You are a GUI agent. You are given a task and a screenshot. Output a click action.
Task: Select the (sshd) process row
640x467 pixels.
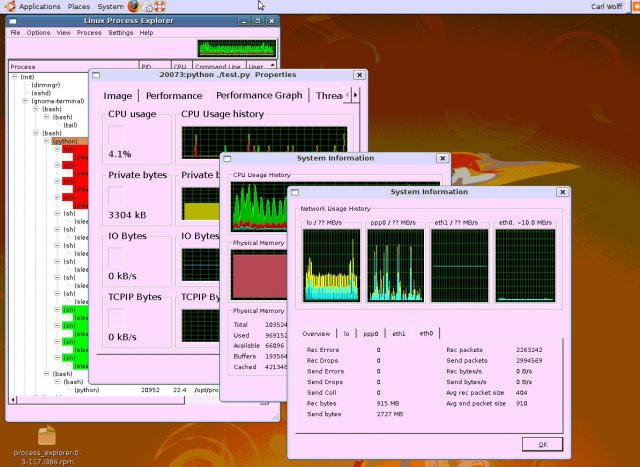click(x=41, y=93)
